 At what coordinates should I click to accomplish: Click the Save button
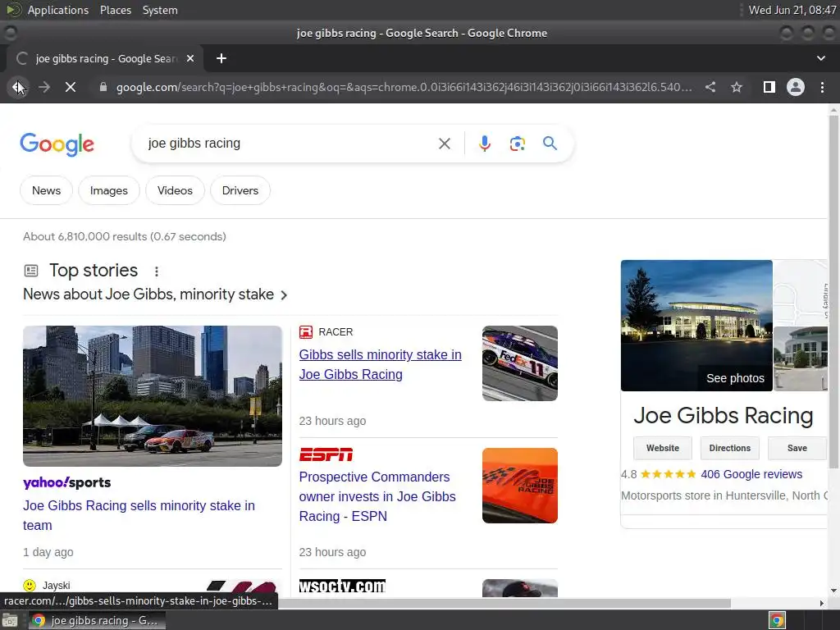click(797, 448)
